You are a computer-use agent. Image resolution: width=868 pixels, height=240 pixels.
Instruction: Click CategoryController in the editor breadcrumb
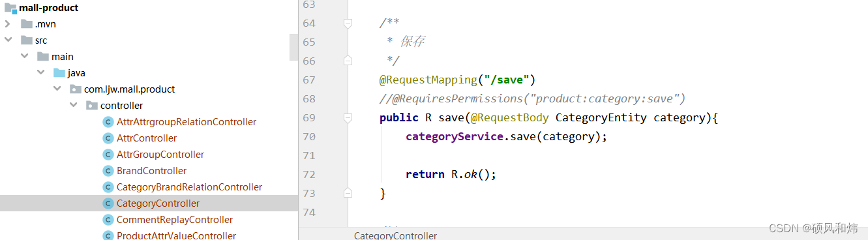click(x=395, y=235)
